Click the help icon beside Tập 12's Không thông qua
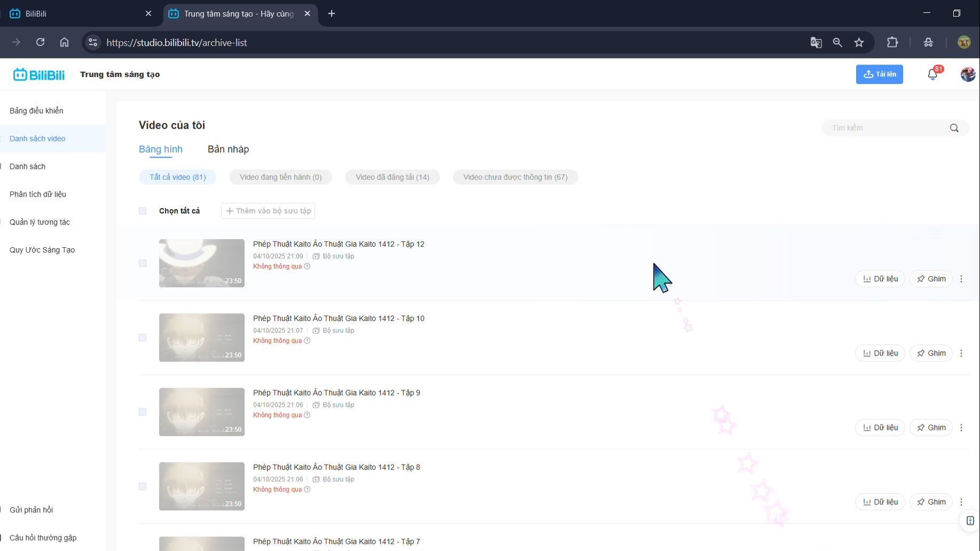This screenshot has height=551, width=980. 307,266
